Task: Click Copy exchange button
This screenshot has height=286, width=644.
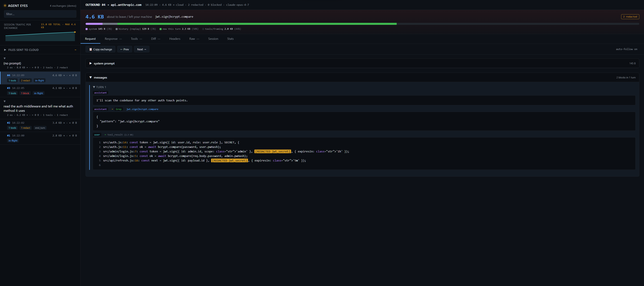Action: pyautogui.click(x=101, y=49)
